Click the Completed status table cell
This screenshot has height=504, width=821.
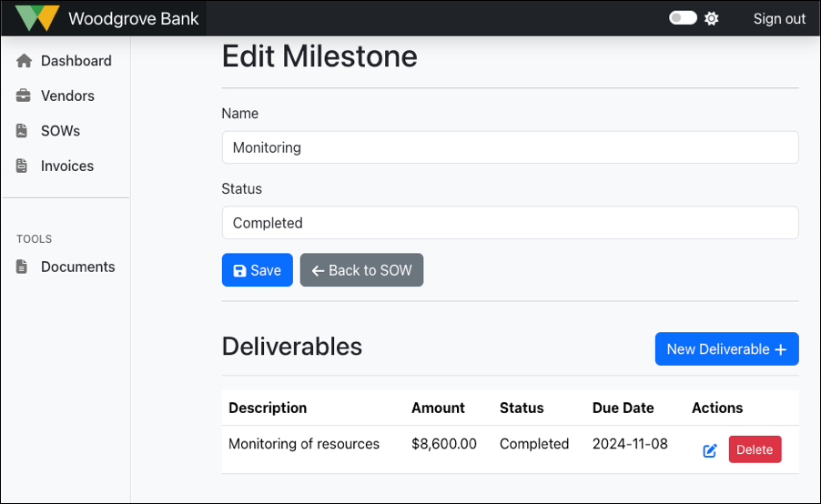tap(534, 444)
